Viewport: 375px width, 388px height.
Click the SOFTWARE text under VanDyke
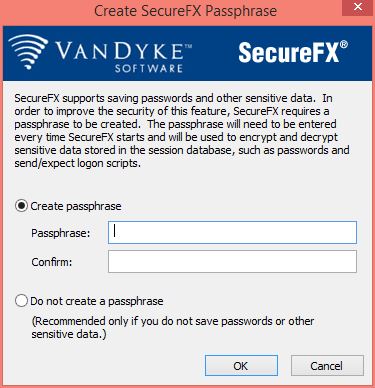coord(149,68)
